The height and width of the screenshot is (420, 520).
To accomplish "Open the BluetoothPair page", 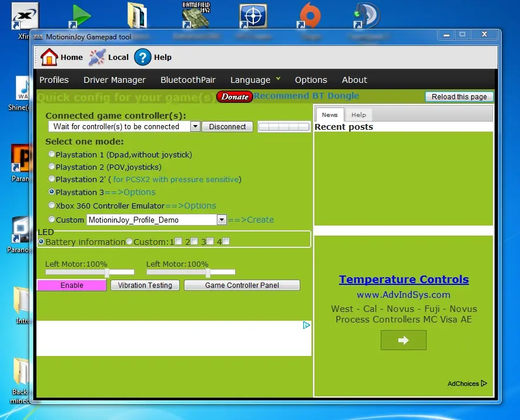I will coord(188,80).
